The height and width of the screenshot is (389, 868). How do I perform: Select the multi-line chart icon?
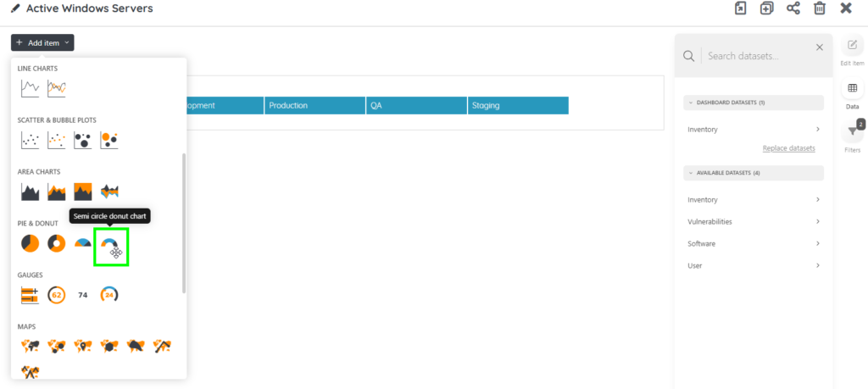click(57, 88)
